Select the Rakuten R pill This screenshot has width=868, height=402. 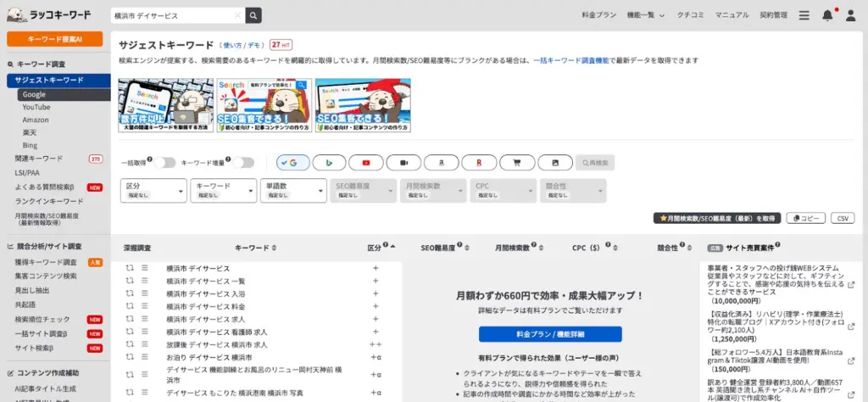479,163
